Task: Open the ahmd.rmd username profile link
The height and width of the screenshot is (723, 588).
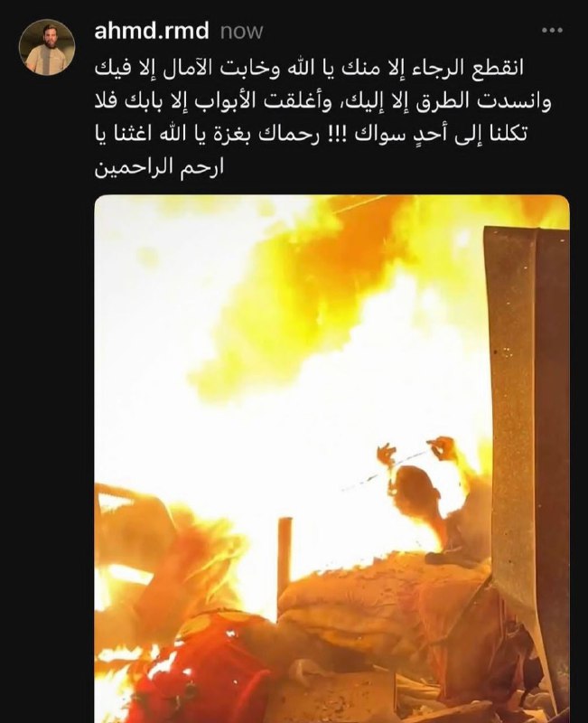Action: 152,31
